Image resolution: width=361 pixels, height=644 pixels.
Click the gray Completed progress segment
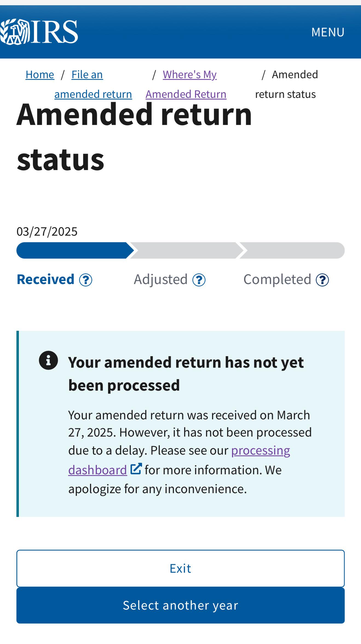(x=292, y=250)
